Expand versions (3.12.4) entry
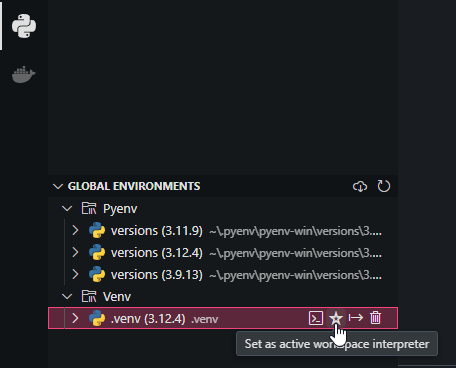The image size is (456, 368). pyautogui.click(x=75, y=253)
